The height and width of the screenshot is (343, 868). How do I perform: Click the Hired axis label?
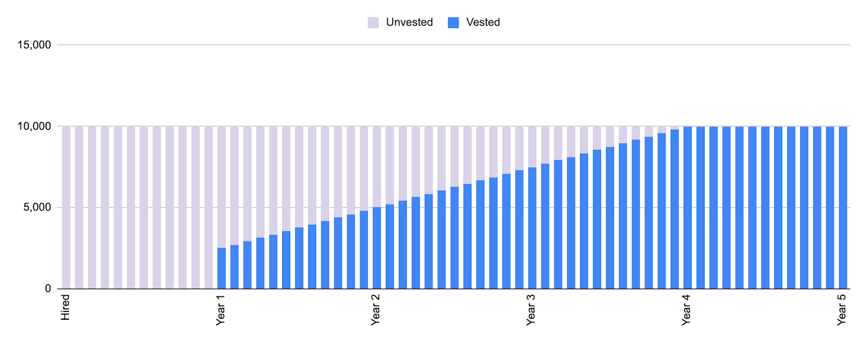click(x=66, y=307)
